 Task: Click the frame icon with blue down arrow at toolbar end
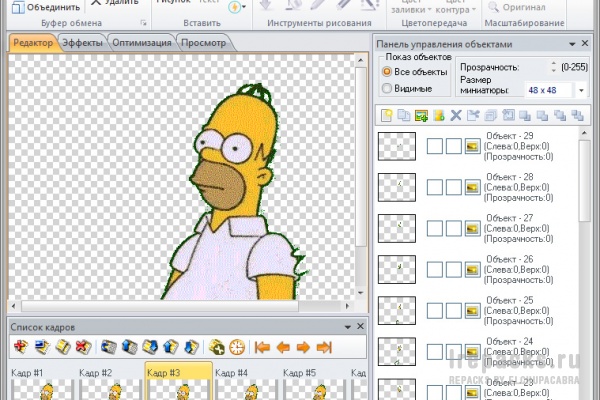[191, 347]
